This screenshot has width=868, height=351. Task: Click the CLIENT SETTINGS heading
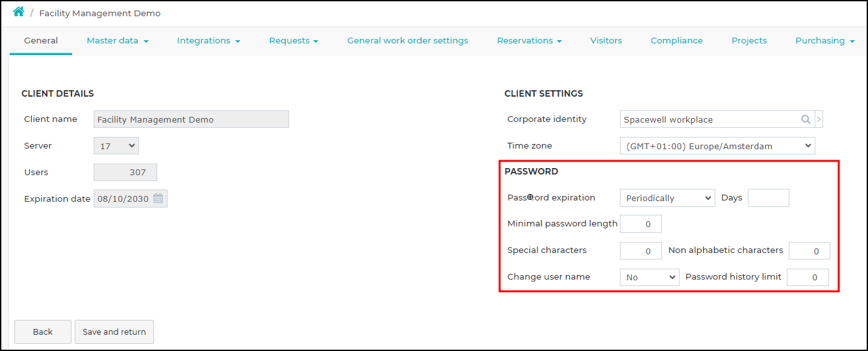544,93
